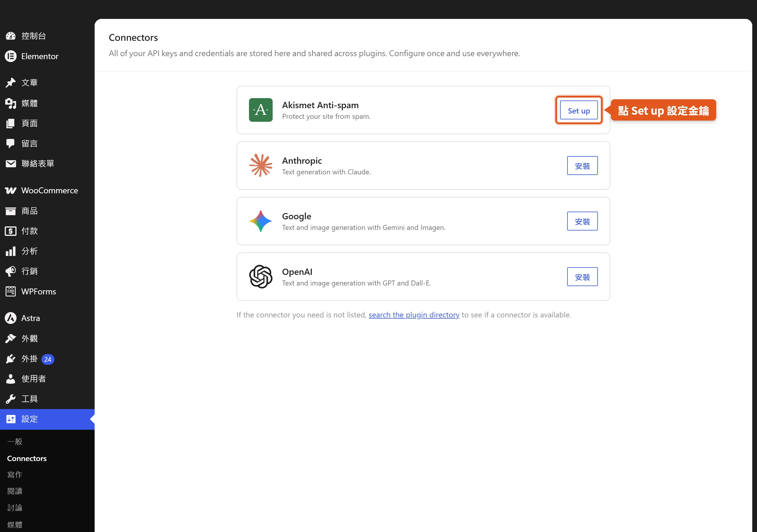Click the WPForms sidebar icon
The height and width of the screenshot is (532, 757).
coord(11,291)
